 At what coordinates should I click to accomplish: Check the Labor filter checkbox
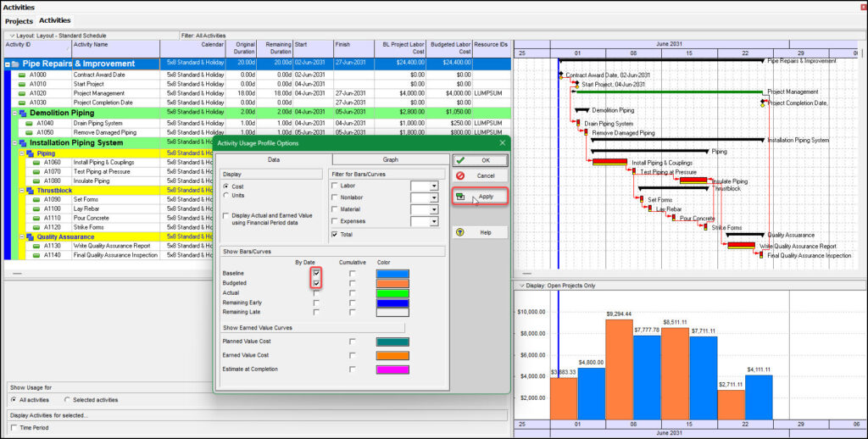[x=334, y=186]
